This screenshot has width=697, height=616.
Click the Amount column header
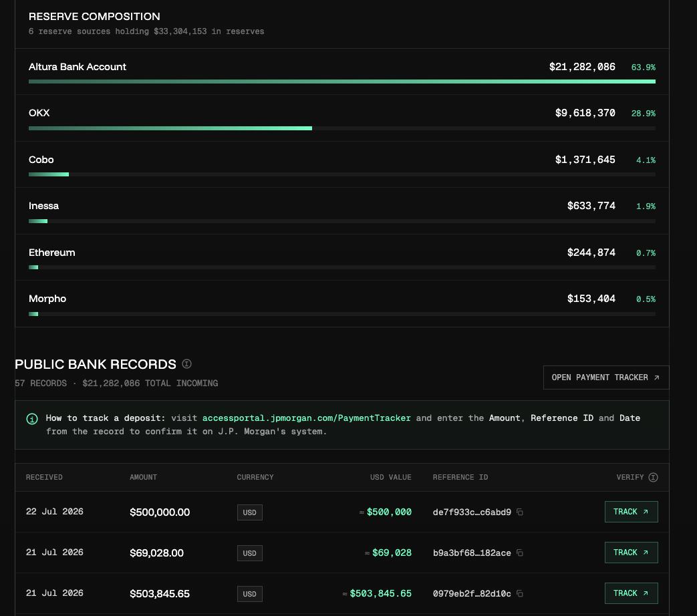coord(143,477)
